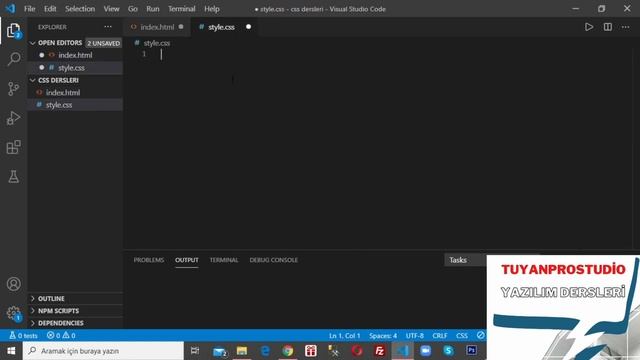The height and width of the screenshot is (360, 640).
Task: Open the Selection menu
Action: click(x=80, y=9)
